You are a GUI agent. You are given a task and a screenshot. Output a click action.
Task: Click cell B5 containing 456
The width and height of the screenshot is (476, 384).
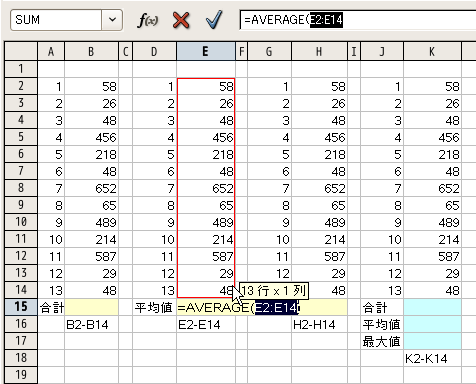[91, 137]
